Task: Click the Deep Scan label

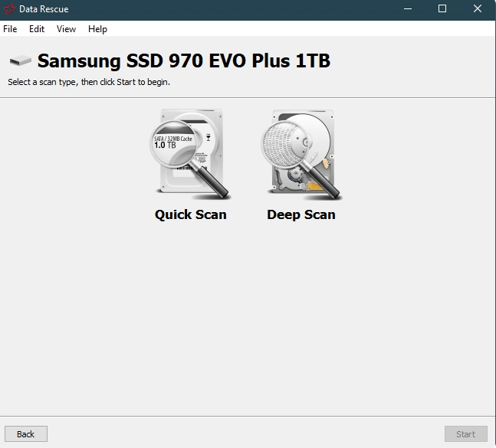Action: point(301,214)
